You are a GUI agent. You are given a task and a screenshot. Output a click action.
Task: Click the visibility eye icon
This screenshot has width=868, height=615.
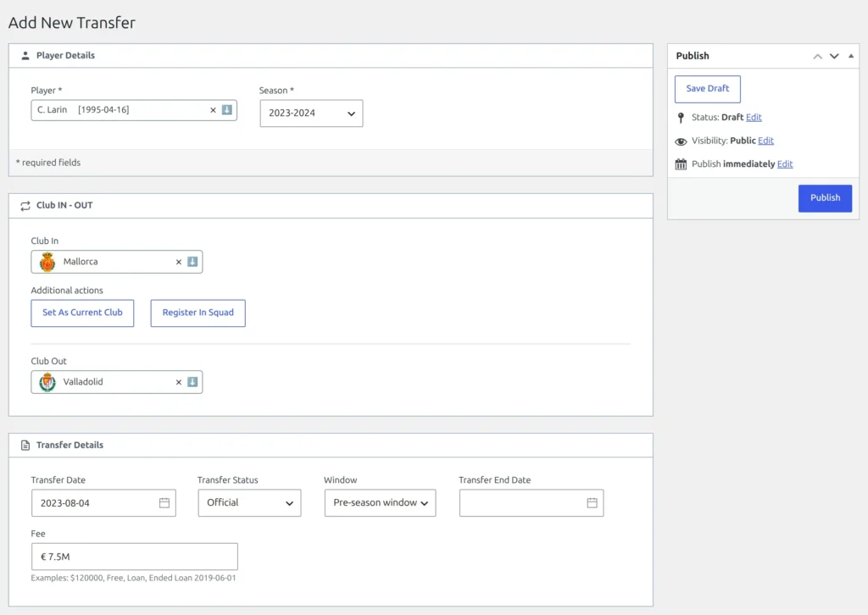(x=681, y=141)
